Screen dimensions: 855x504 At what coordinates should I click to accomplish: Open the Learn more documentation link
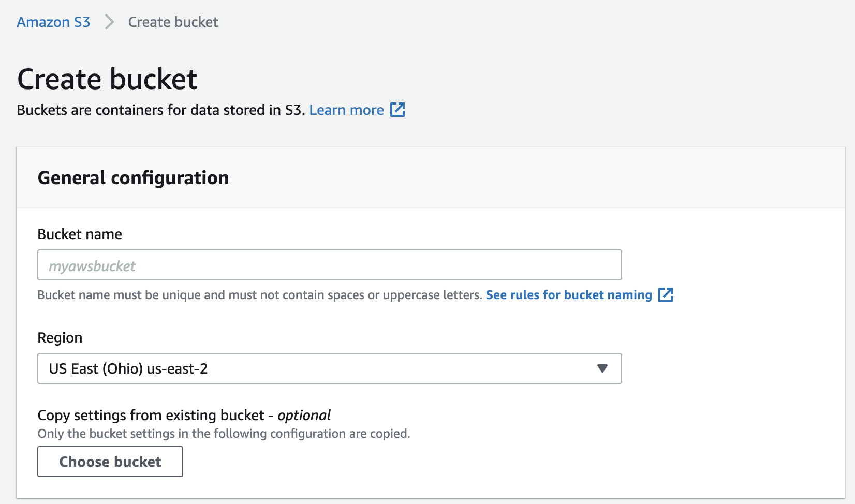pos(346,110)
